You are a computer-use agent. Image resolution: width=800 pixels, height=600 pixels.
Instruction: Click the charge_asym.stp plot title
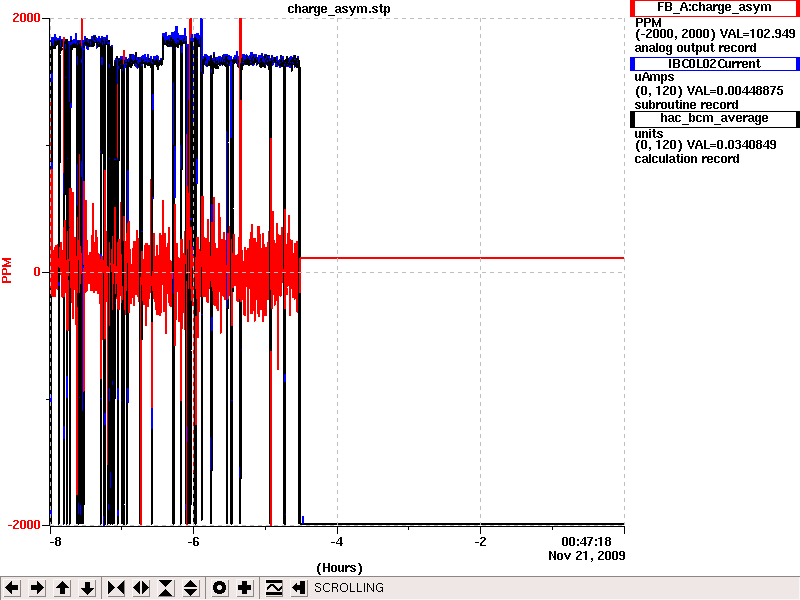[x=339, y=9]
